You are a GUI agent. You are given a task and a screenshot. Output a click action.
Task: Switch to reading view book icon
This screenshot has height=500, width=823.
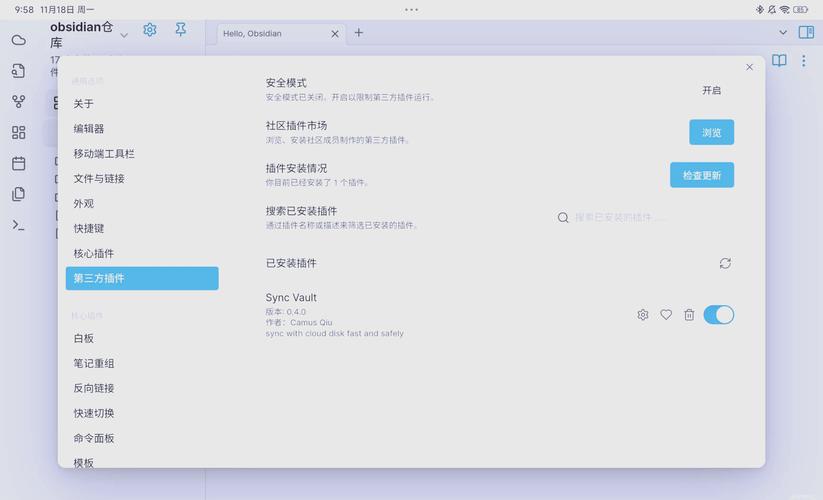coord(779,61)
